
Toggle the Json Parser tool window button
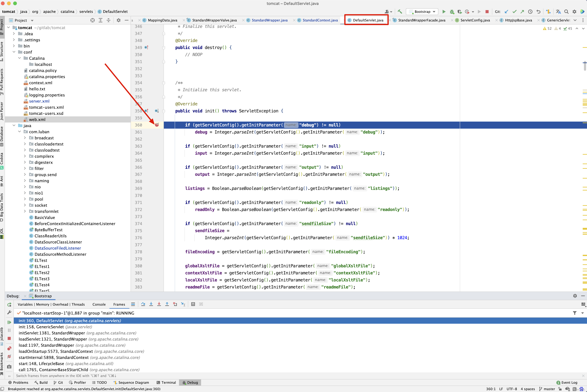2,111
